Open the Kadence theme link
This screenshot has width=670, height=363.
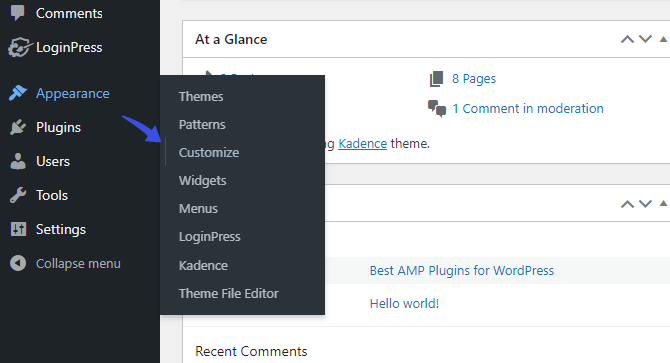pos(362,143)
